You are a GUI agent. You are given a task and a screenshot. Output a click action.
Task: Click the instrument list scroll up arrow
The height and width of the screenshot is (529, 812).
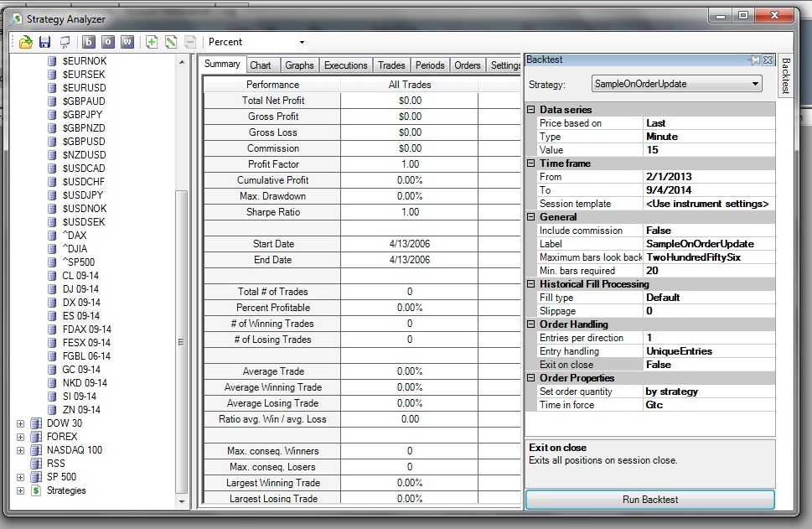click(x=182, y=62)
